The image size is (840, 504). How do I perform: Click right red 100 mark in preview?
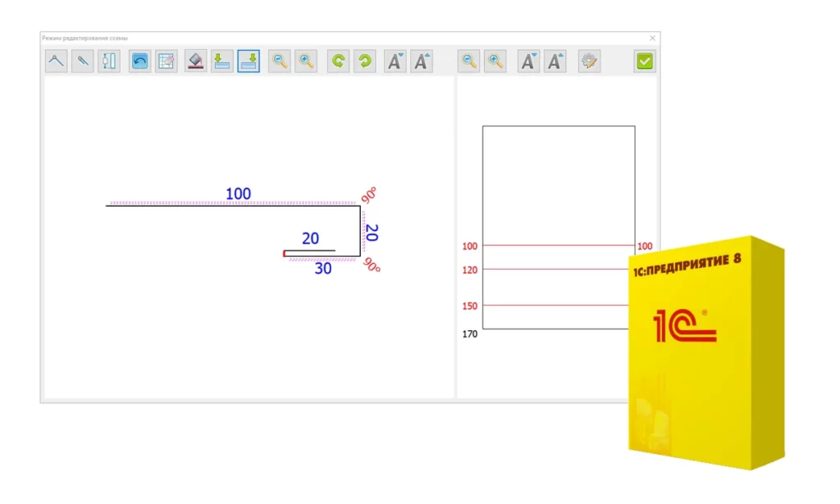tap(645, 246)
